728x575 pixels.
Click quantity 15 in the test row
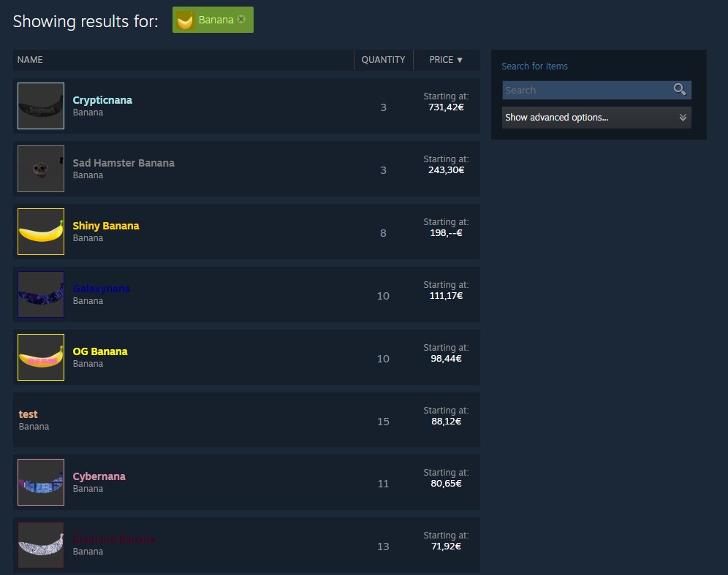tap(383, 422)
